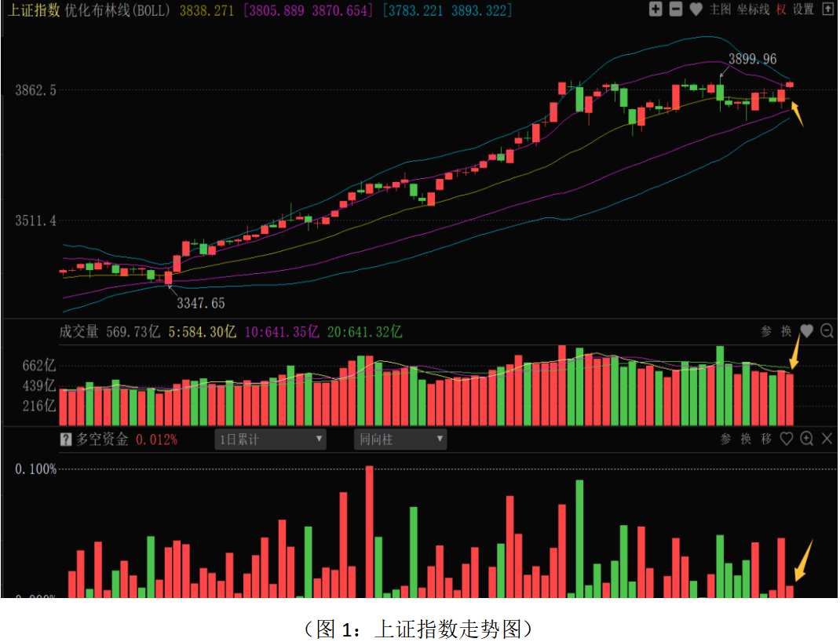Click the minus icon in the top toolbar
This screenshot has height=642, width=840.
tap(676, 9)
